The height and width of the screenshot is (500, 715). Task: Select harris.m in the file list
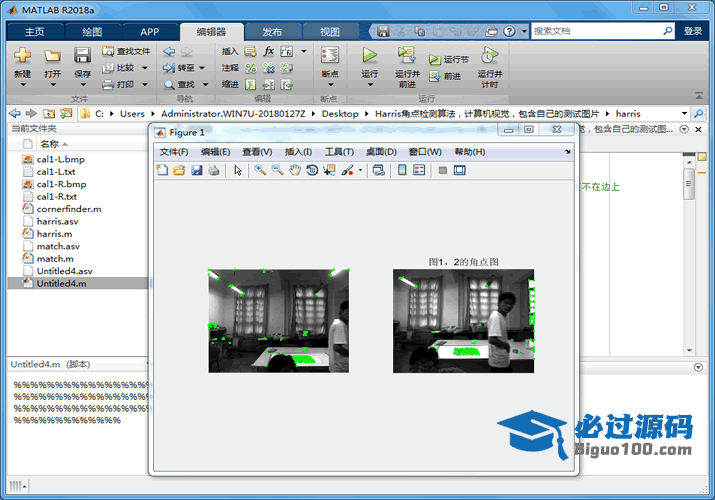coord(54,233)
